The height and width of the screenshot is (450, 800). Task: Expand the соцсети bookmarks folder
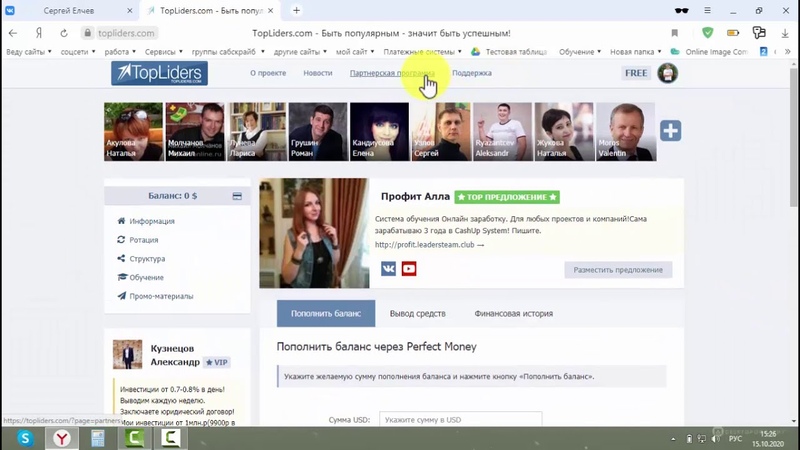click(x=78, y=52)
